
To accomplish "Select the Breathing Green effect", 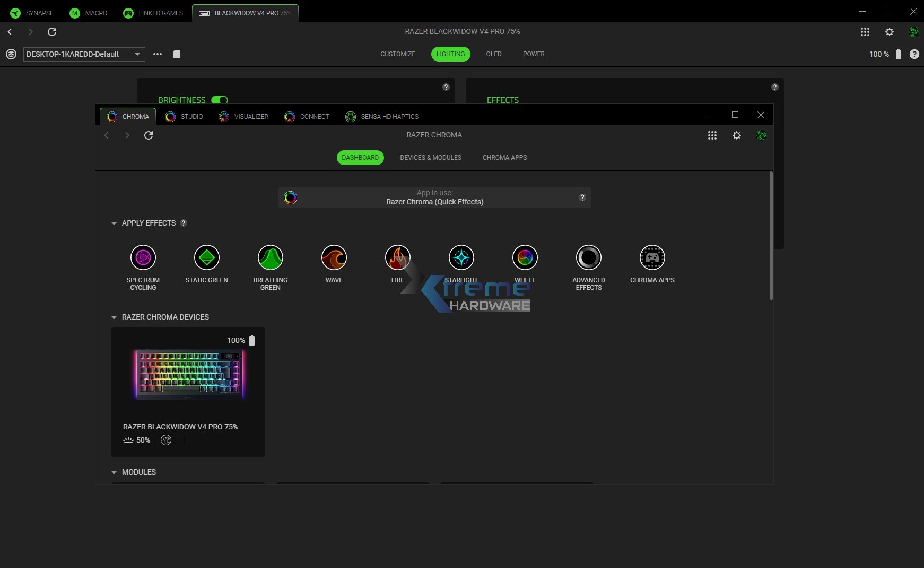I will 270,258.
